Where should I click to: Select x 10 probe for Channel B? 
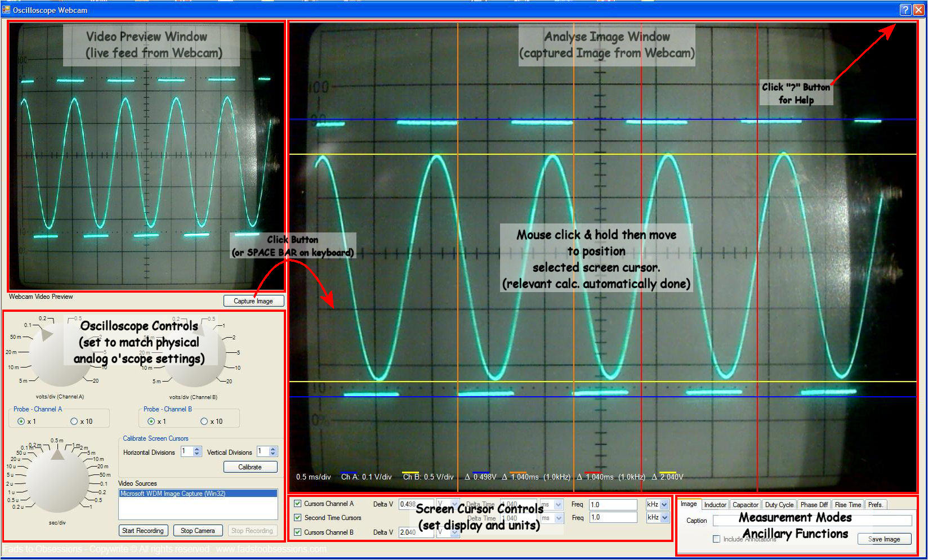[204, 422]
